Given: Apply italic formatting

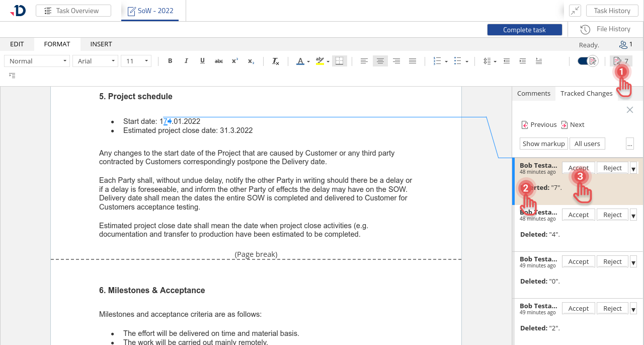Looking at the screenshot, I should [x=186, y=61].
